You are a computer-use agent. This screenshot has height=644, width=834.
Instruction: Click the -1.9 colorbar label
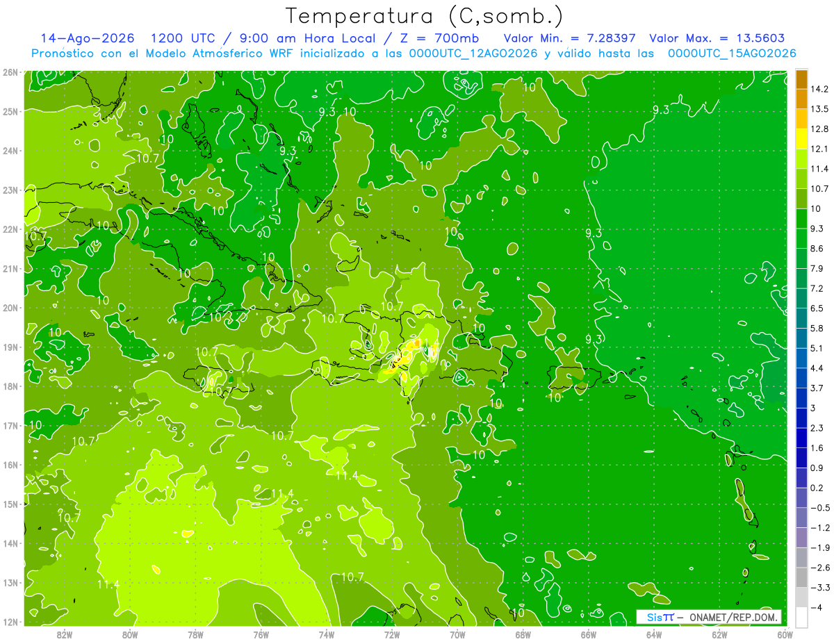pos(819,548)
